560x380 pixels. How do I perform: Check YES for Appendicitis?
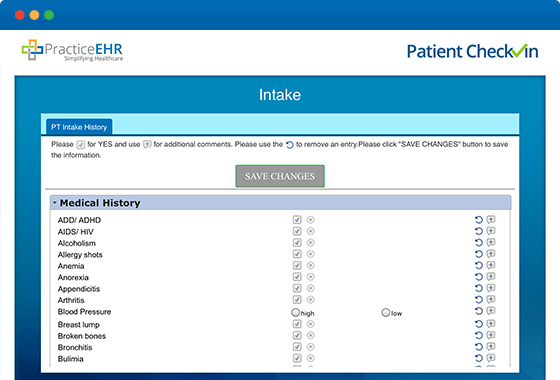297,288
